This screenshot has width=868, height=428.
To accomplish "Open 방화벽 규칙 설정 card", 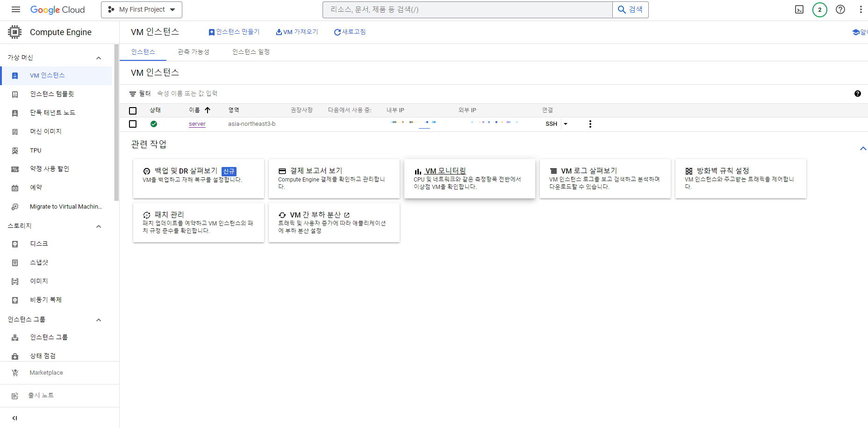I will (x=741, y=179).
